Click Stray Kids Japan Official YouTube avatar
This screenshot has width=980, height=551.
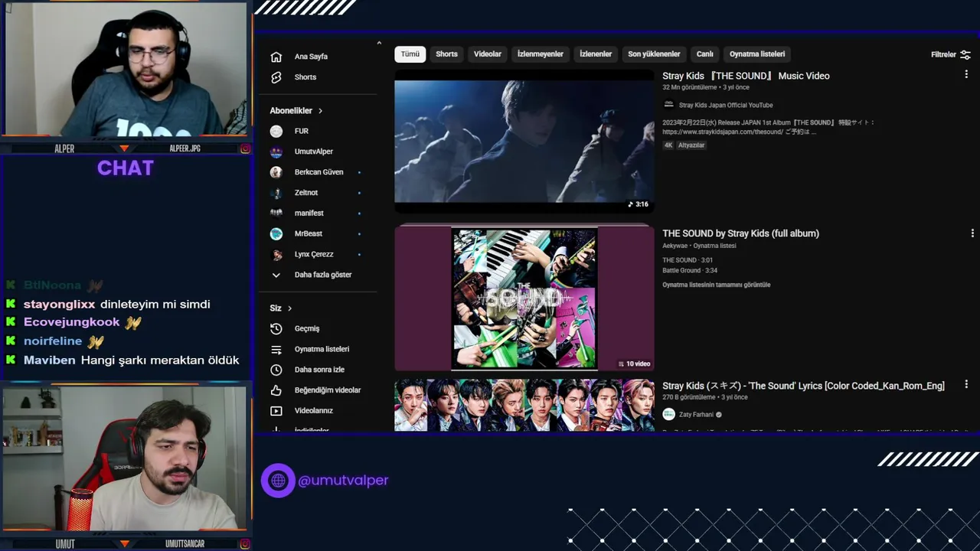(668, 105)
